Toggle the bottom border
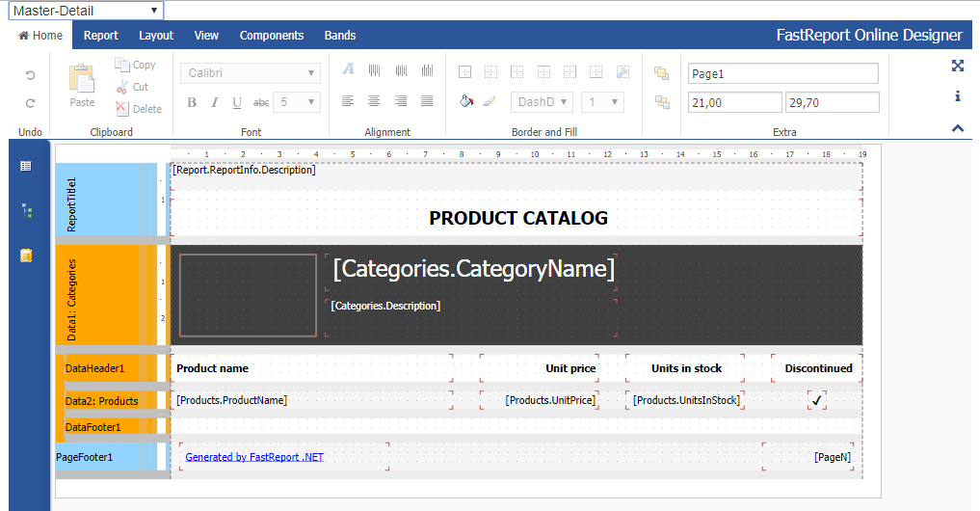 [596, 72]
